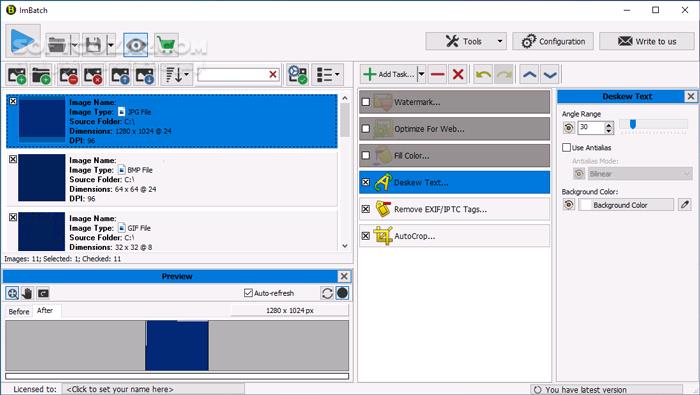Viewport: 700px width, 395px height.
Task: Click the fit-to-window icon in Preview toolbar
Action: click(x=43, y=293)
